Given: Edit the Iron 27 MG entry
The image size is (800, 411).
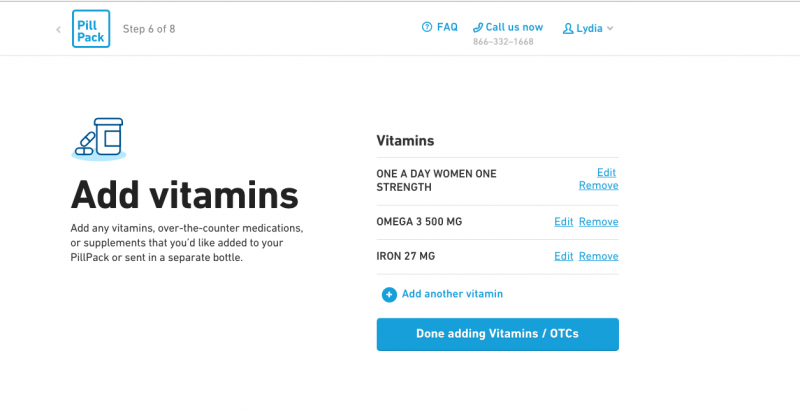Looking at the screenshot, I should (x=564, y=257).
